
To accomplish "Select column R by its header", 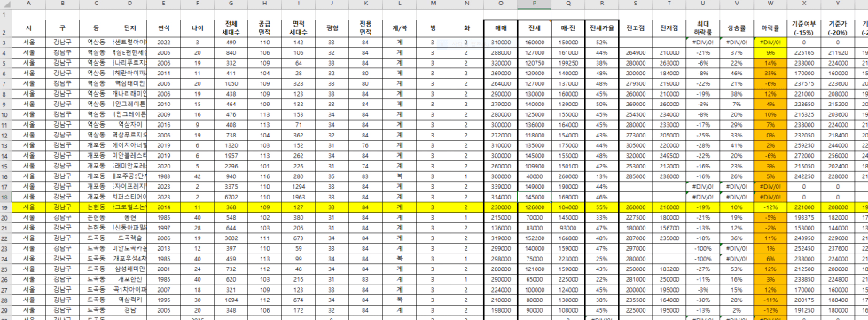I will (x=602, y=4).
